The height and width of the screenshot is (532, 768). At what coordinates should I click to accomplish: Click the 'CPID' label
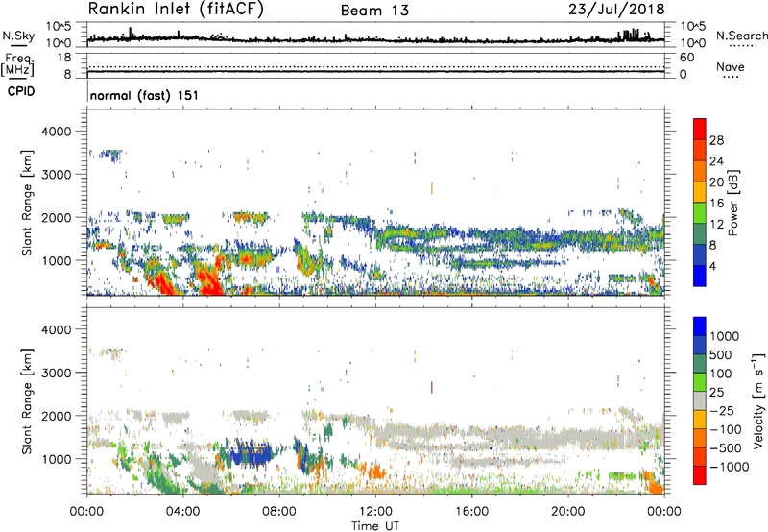21,91
